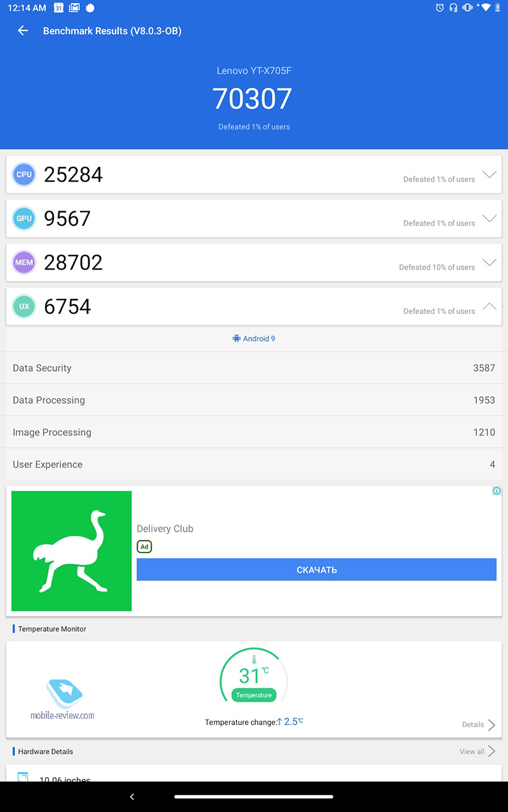This screenshot has height=812, width=508.
Task: Tap the Temperature Monitor section heading
Action: click(52, 629)
